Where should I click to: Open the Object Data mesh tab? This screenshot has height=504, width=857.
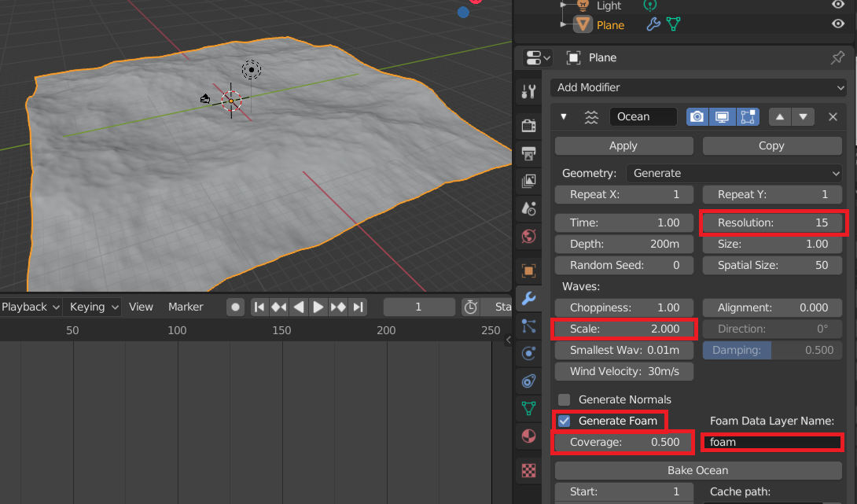(x=528, y=408)
